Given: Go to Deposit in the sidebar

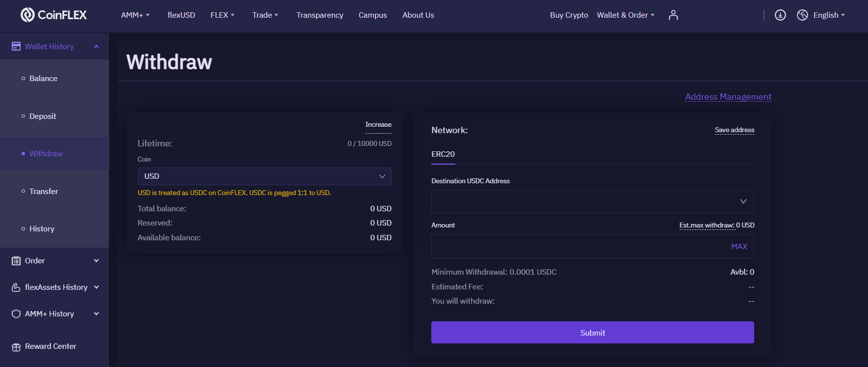Looking at the screenshot, I should [x=43, y=116].
